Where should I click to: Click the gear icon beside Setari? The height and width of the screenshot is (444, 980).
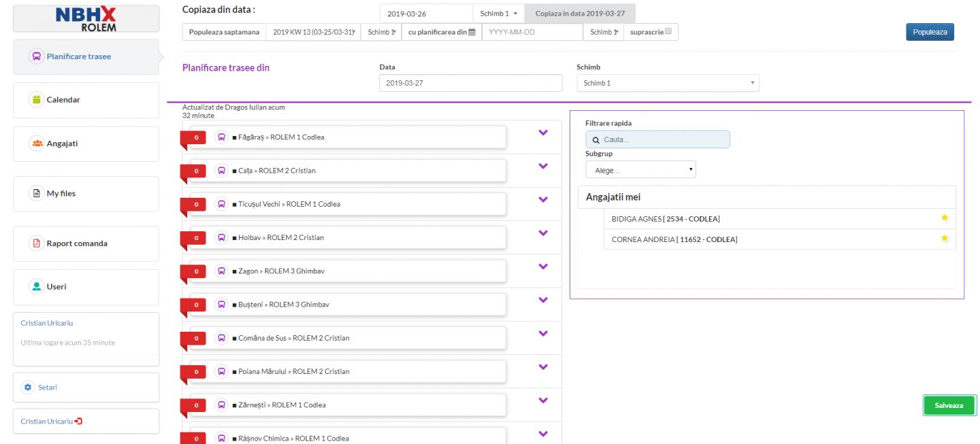click(28, 388)
